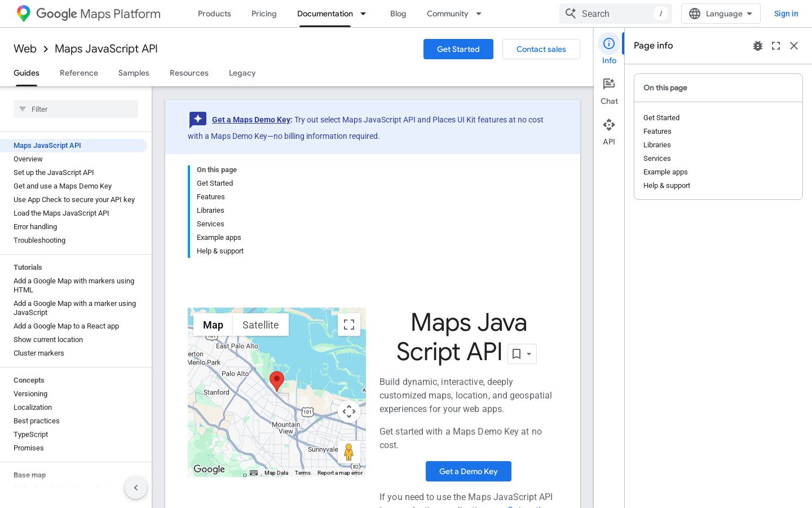Open the Info side panel tab
Screen dimensions: 812x508
pyautogui.click(x=609, y=50)
